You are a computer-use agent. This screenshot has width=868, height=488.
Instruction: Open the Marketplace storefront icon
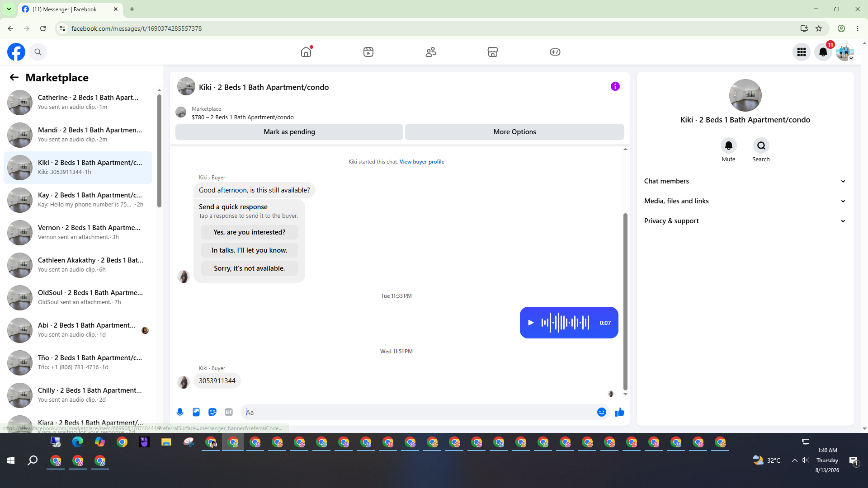pyautogui.click(x=493, y=52)
